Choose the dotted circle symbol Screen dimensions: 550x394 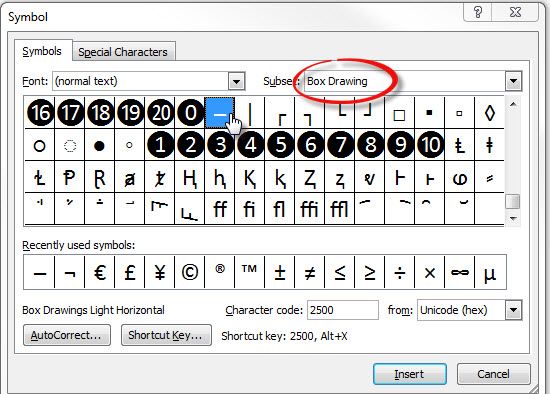click(x=70, y=145)
